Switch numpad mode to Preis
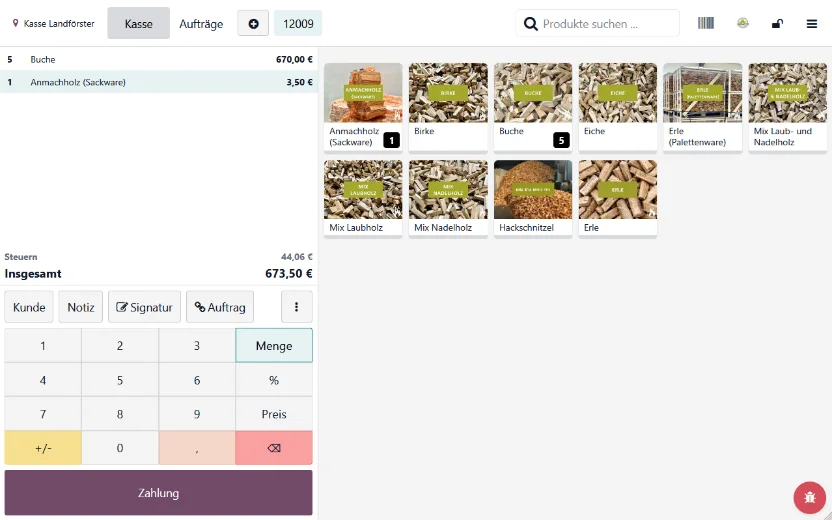This screenshot has height=520, width=832. [274, 414]
